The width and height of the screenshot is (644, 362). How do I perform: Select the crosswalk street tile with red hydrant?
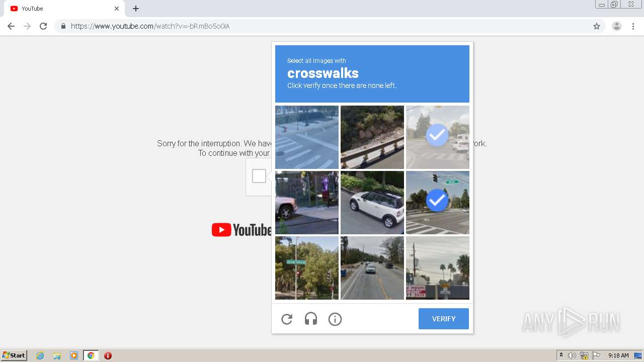[x=307, y=137]
